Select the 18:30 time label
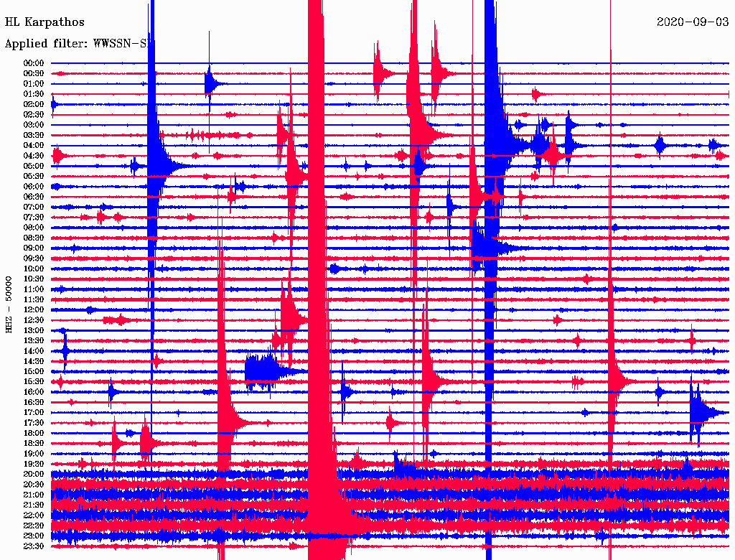 point(34,444)
